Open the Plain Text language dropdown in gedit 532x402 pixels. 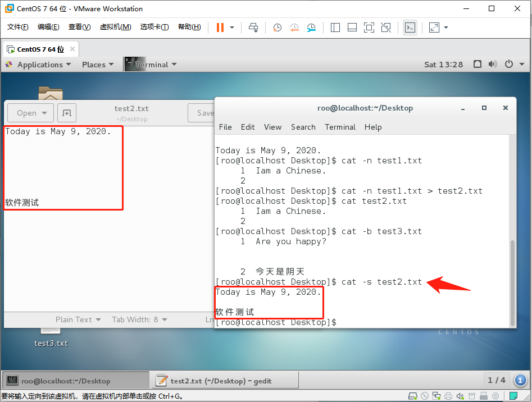tap(78, 319)
